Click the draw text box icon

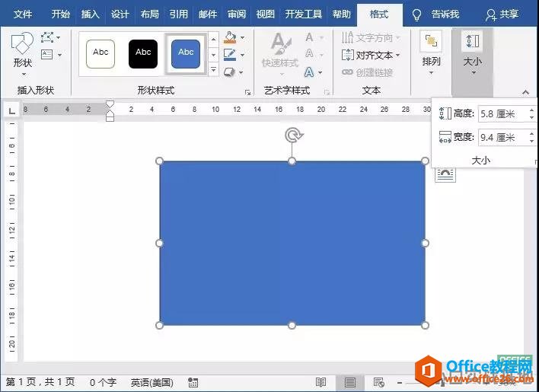coord(49,55)
